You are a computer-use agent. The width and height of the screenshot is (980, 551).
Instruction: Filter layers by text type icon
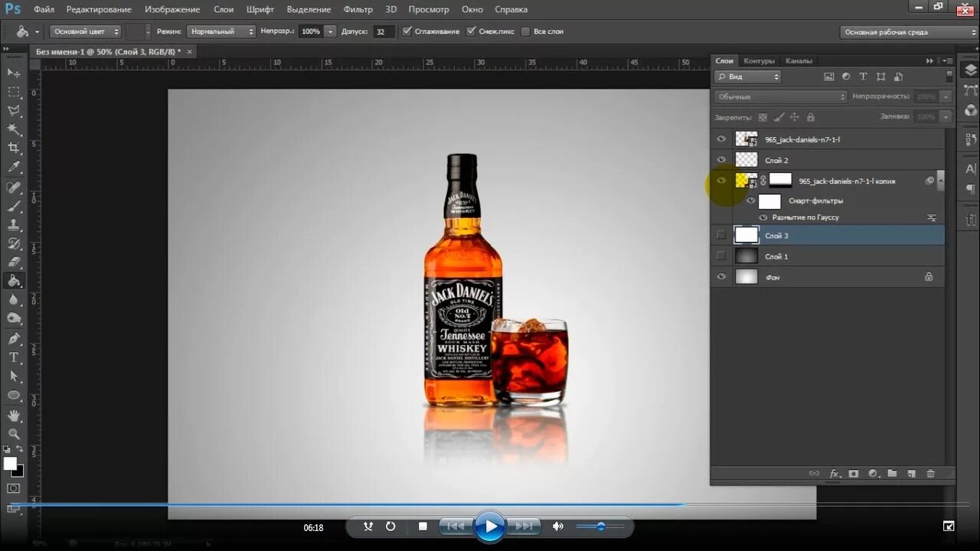point(863,77)
